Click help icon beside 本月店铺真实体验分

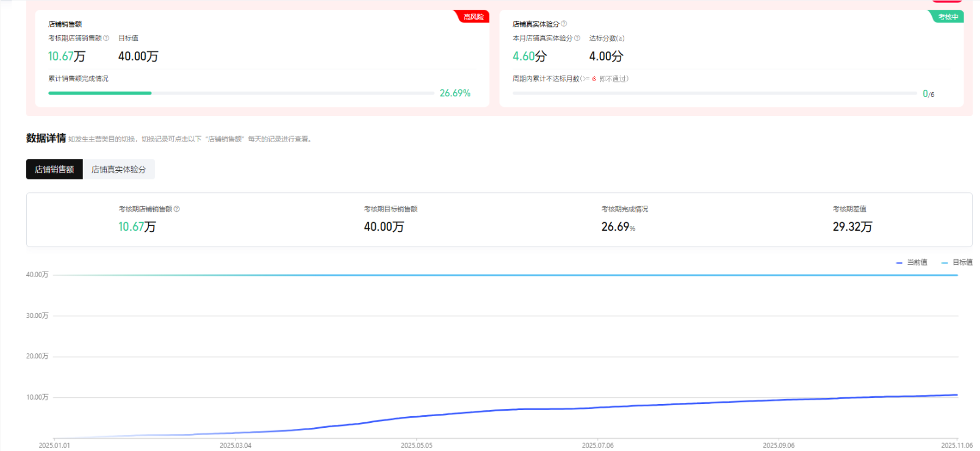point(577,38)
